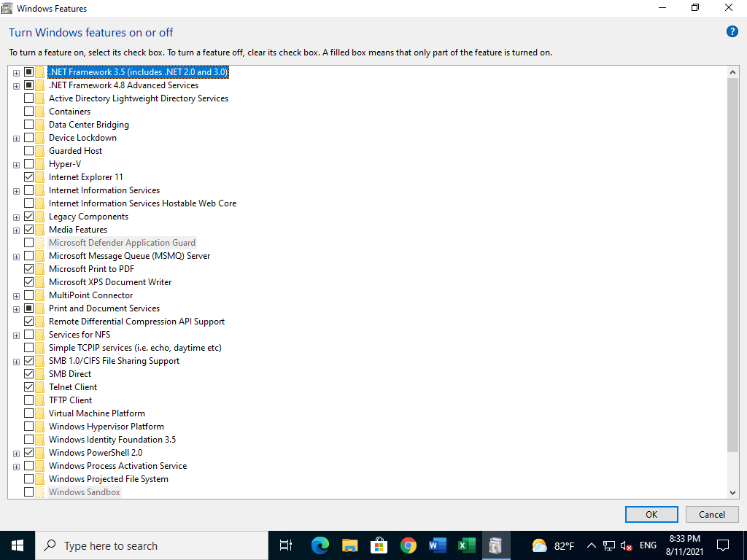Uncheck the Telnet Client checkbox
The width and height of the screenshot is (747, 560).
click(28, 386)
